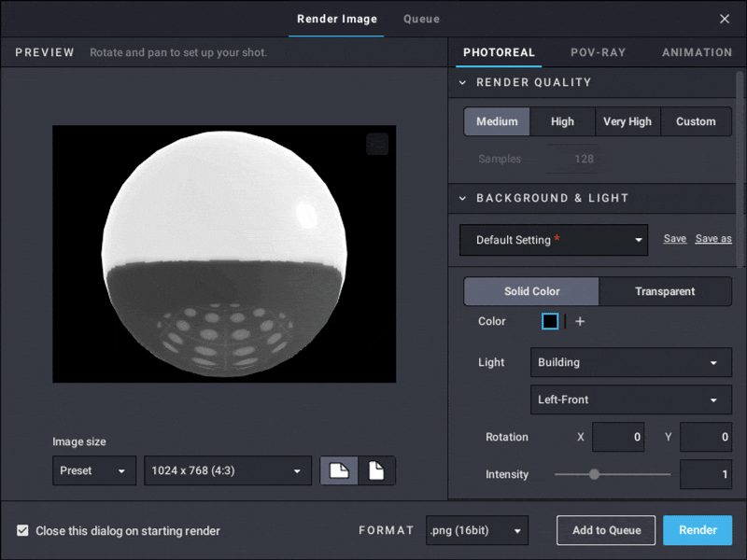Open the Light source dropdown showing Building
This screenshot has height=560, width=747.
coord(630,362)
